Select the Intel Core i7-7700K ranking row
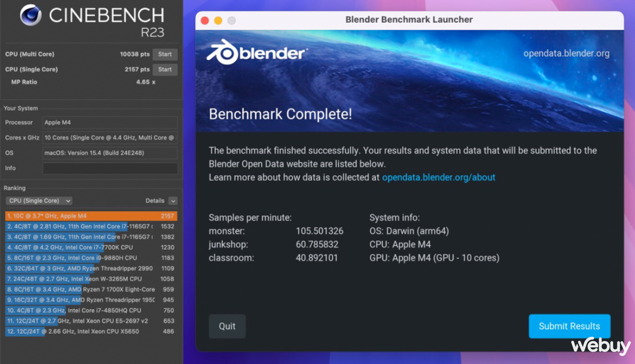The image size is (635, 364). click(91, 247)
